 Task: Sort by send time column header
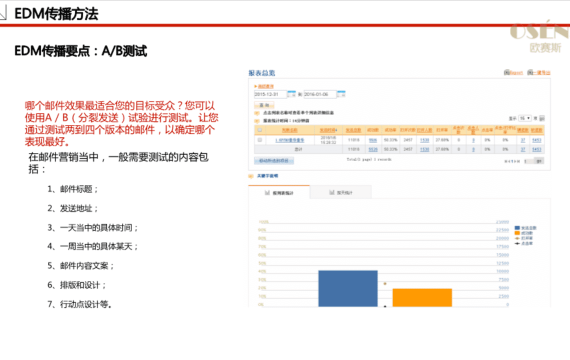328,130
